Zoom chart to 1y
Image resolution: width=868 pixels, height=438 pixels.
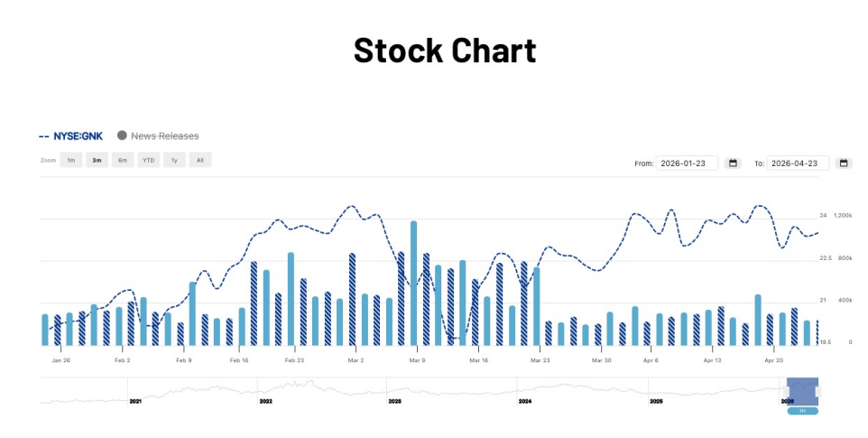point(174,161)
